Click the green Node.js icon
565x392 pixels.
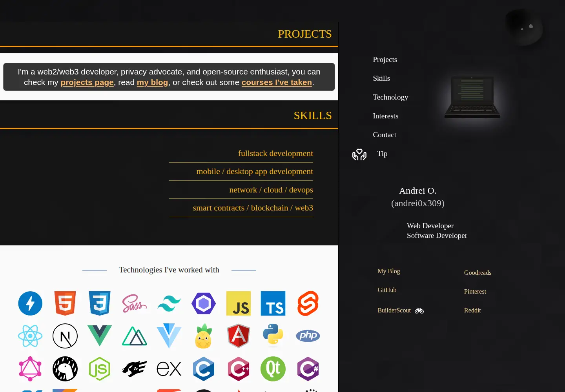(100, 369)
